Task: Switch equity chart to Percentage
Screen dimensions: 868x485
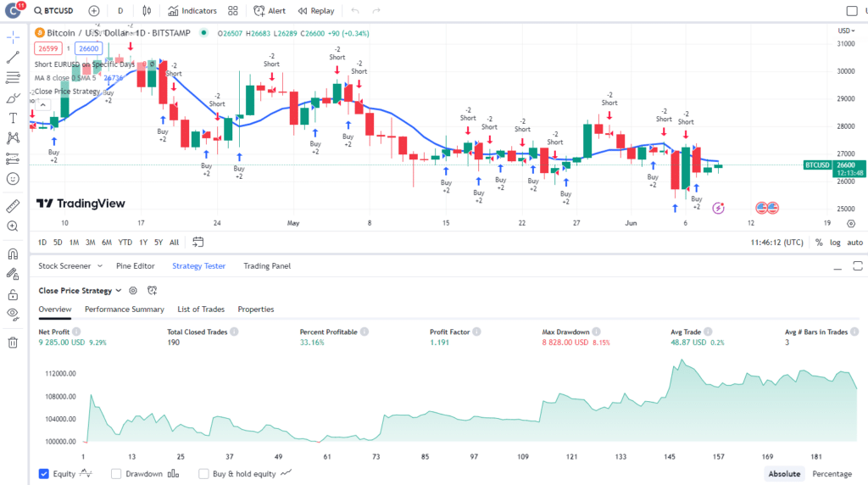Action: click(832, 474)
